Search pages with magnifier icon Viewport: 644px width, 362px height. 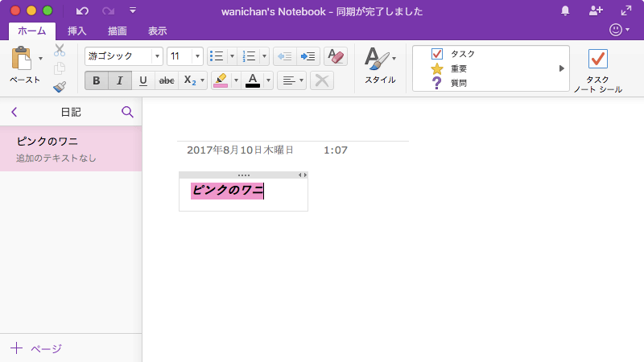coord(127,112)
